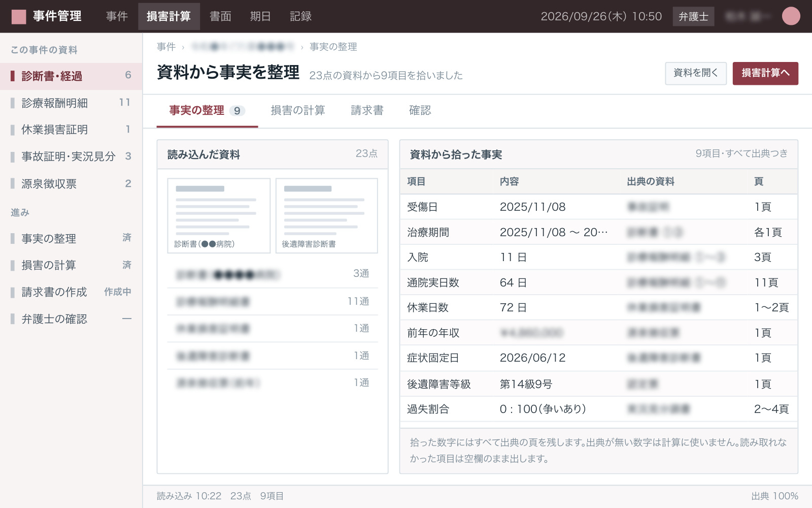The image size is (812, 508).
Task: Open 請求書の作成 progress step
Action: tap(71, 292)
